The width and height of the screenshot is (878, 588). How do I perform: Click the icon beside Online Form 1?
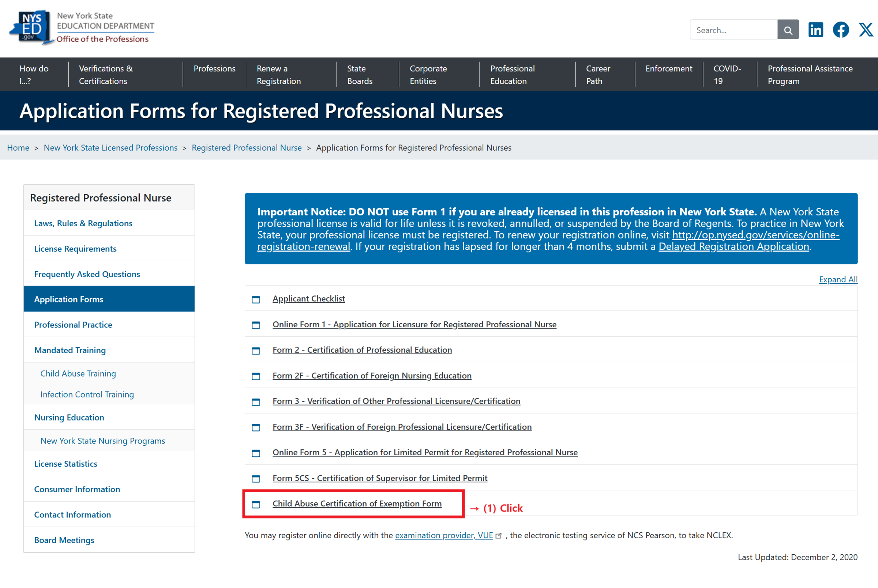pyautogui.click(x=256, y=325)
